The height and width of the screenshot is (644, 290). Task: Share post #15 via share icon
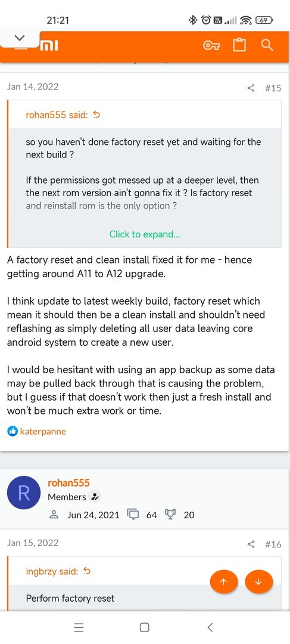click(x=251, y=88)
